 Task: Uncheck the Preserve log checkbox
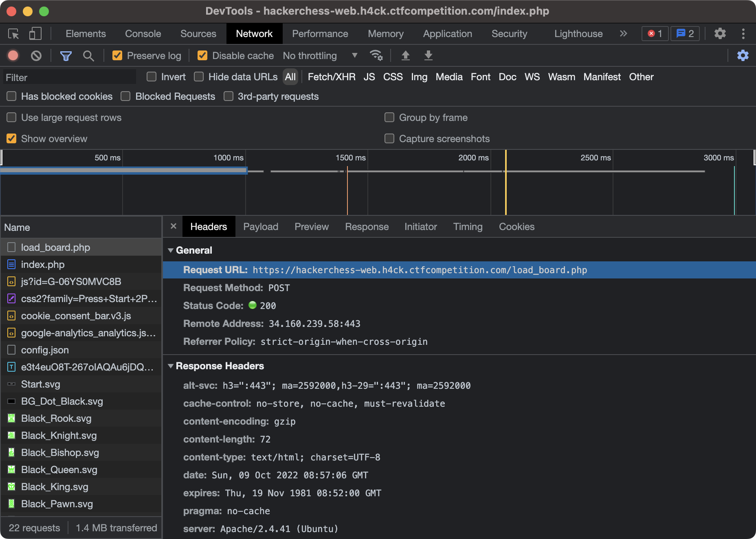click(118, 55)
